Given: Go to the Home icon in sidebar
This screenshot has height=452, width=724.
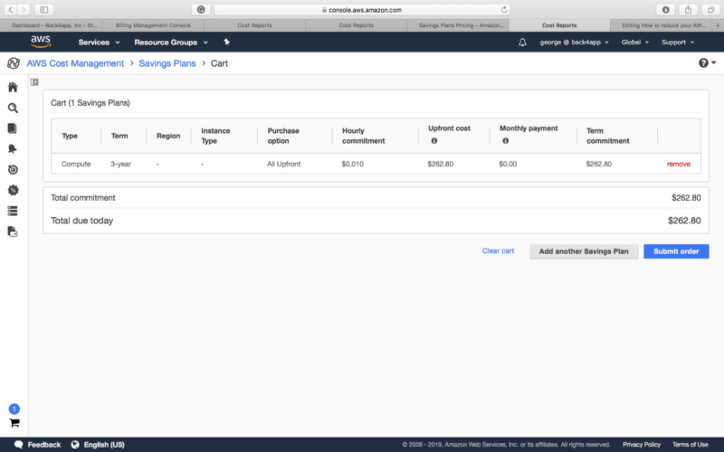Looking at the screenshot, I should coord(13,87).
